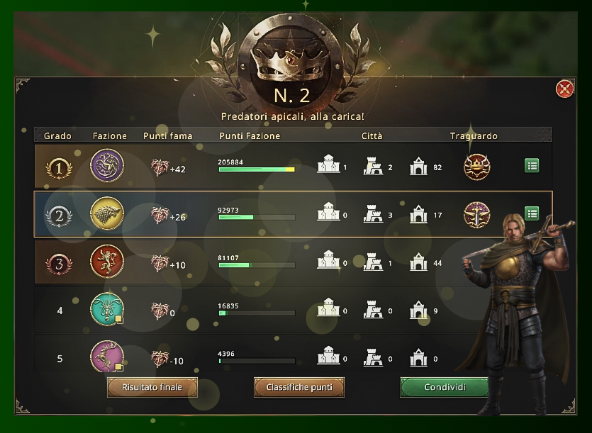Click the green Condividi share button
The image size is (592, 433).
point(444,387)
